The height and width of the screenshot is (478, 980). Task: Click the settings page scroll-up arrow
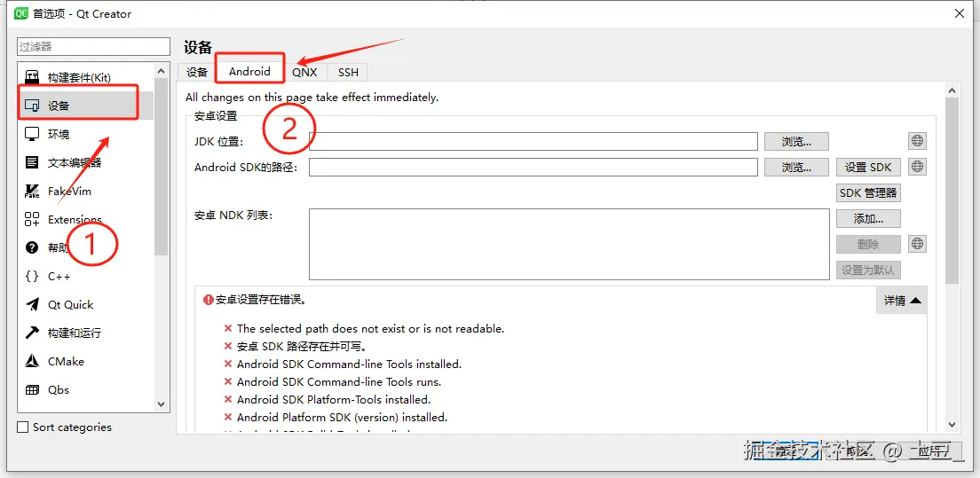pyautogui.click(x=952, y=91)
